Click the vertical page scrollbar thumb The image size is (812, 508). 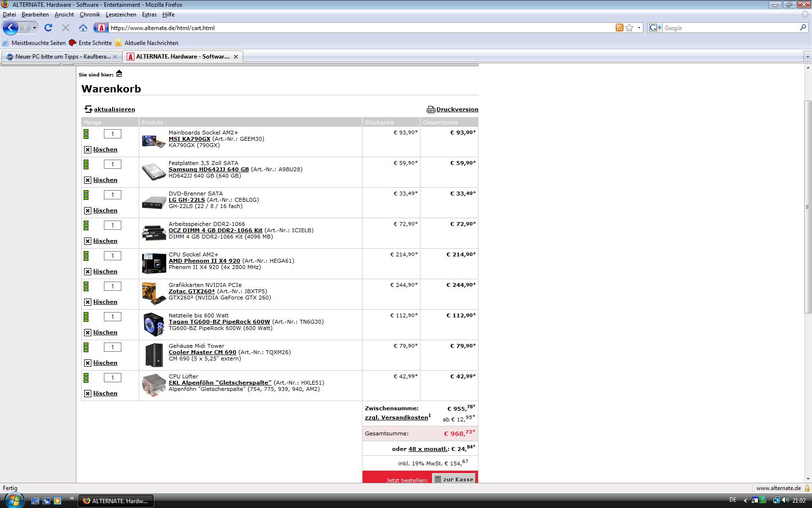pos(807,207)
